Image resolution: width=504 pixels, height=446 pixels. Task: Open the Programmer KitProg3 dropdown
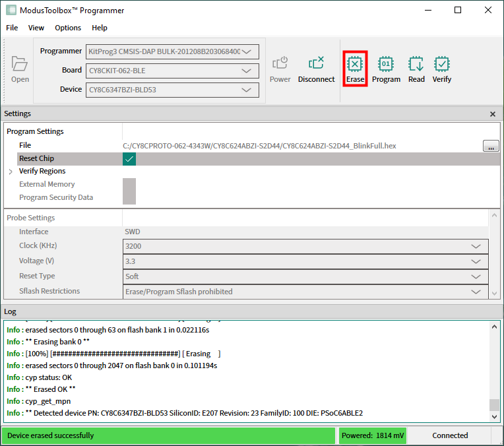[x=172, y=51]
